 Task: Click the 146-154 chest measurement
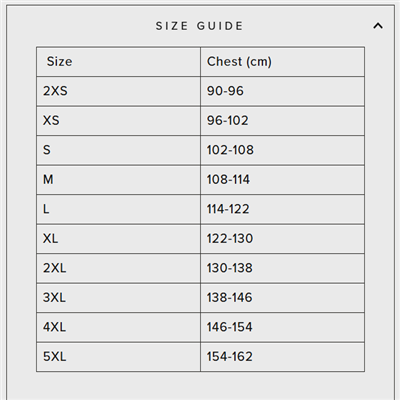[229, 327]
